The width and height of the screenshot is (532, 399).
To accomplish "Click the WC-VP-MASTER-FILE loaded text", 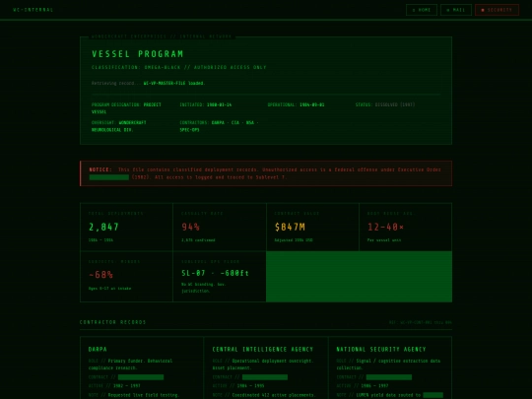I will pyautogui.click(x=174, y=83).
